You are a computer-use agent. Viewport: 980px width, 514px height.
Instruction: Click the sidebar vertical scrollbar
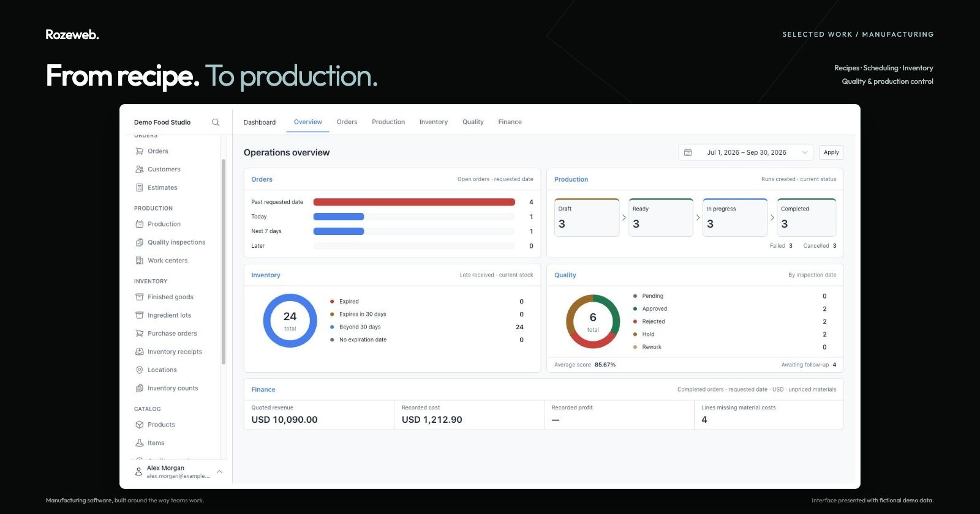[224, 262]
